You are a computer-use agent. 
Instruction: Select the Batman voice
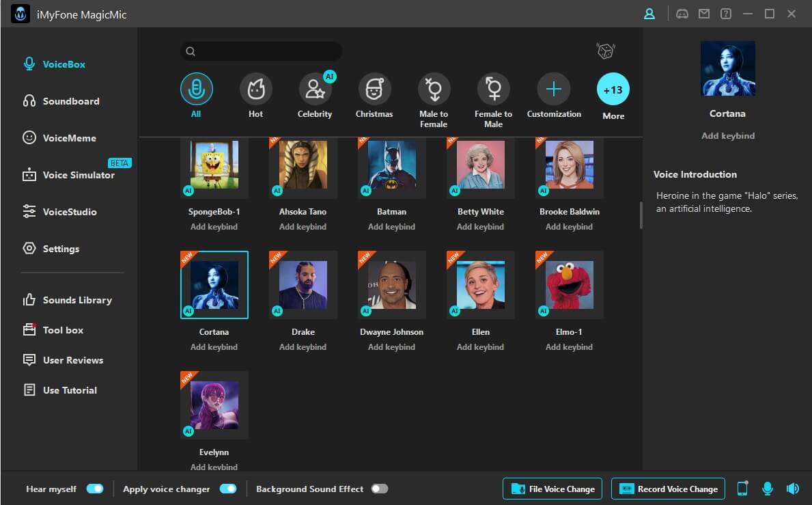tap(391, 168)
